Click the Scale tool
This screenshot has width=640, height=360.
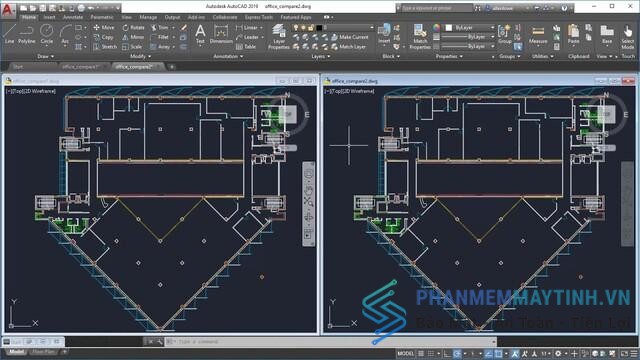[x=132, y=47]
